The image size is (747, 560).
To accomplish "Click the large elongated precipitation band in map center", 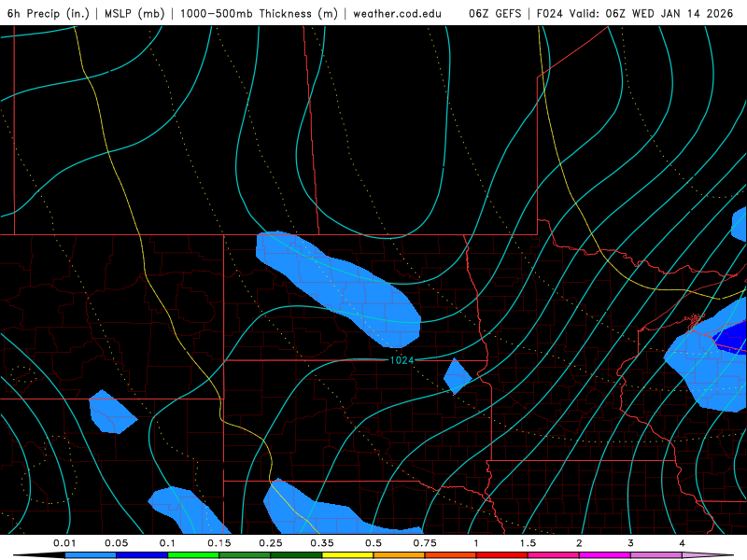I will click(338, 288).
